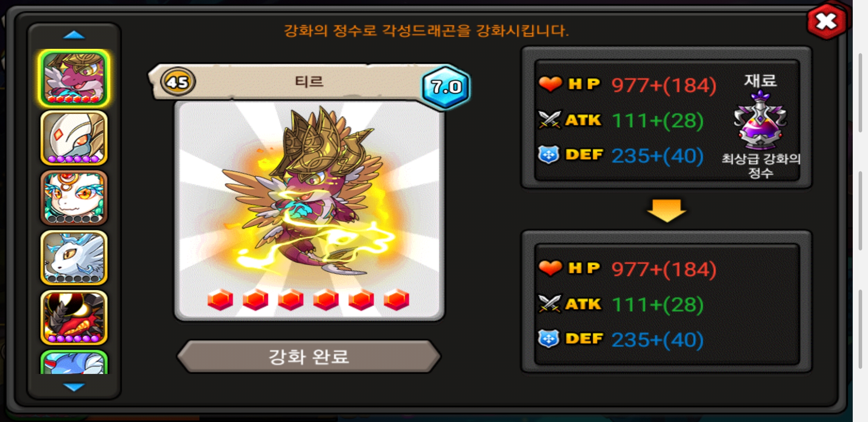The height and width of the screenshot is (422, 868).
Task: Pick the pale blue fox-like dragon portrait
Action: click(74, 257)
